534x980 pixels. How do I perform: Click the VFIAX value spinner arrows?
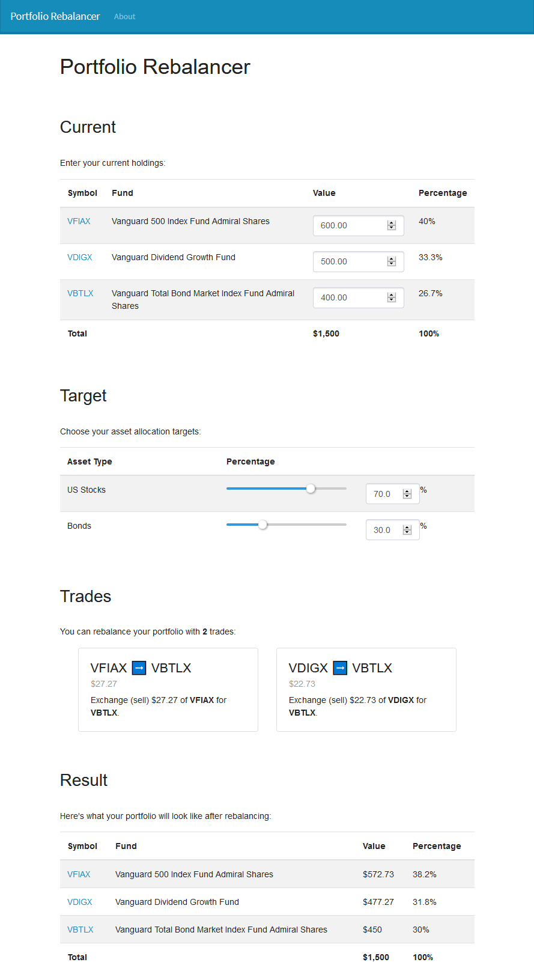[x=392, y=225]
